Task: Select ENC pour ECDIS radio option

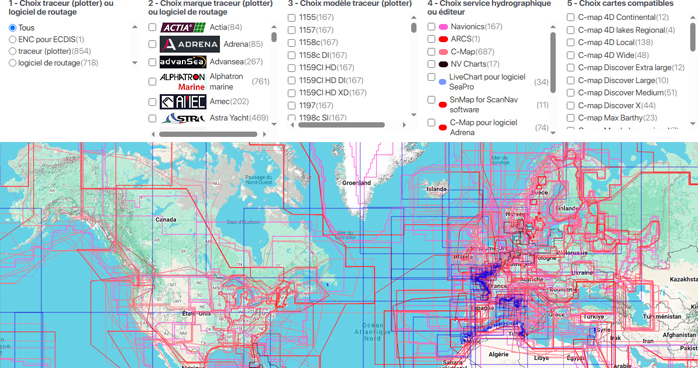Action: pyautogui.click(x=12, y=40)
